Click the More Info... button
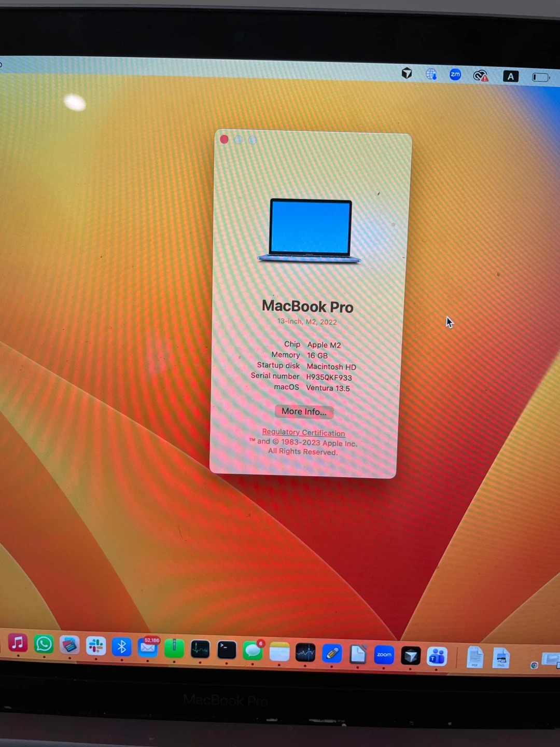 tap(304, 411)
